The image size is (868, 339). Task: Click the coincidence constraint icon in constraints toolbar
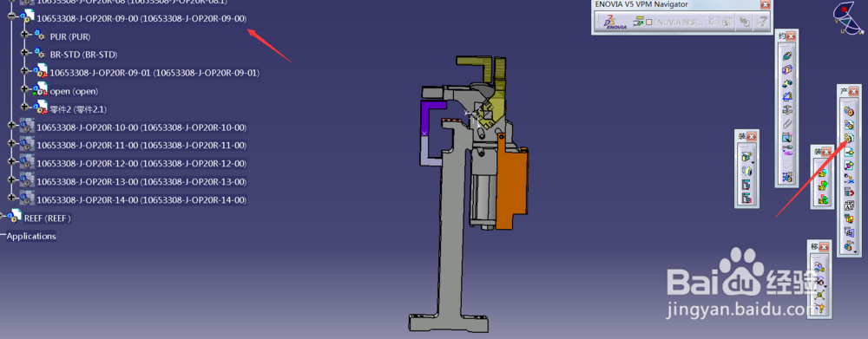tap(787, 55)
